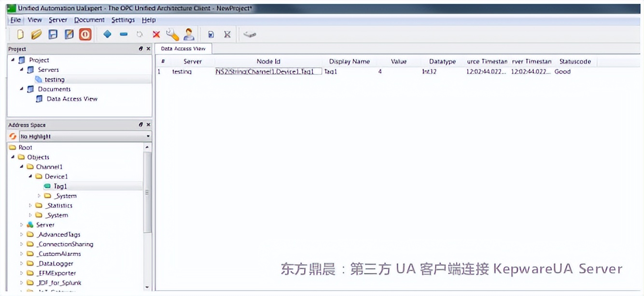The height and width of the screenshot is (296, 644).
Task: Open server settings with the wrench icon
Action: click(173, 34)
